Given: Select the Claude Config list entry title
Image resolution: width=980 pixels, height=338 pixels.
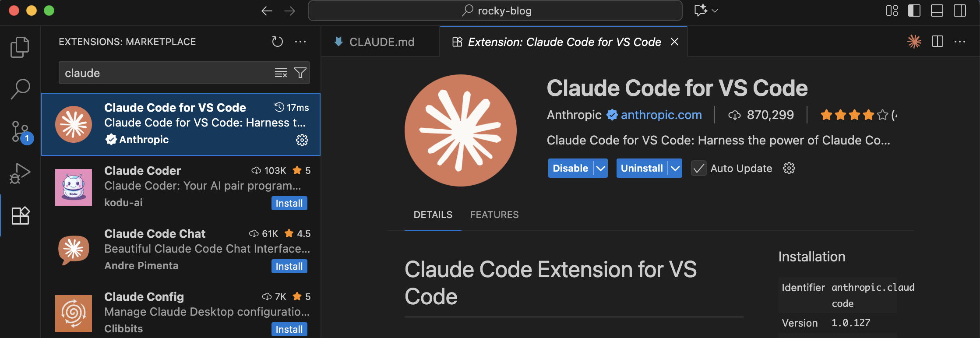Looking at the screenshot, I should 144,296.
